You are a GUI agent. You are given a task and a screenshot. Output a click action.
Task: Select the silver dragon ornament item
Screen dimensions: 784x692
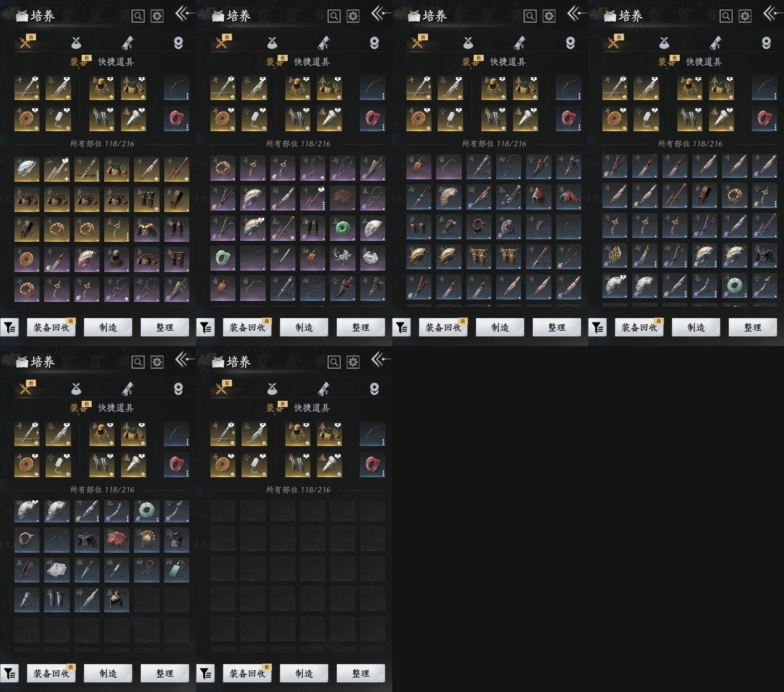click(343, 258)
